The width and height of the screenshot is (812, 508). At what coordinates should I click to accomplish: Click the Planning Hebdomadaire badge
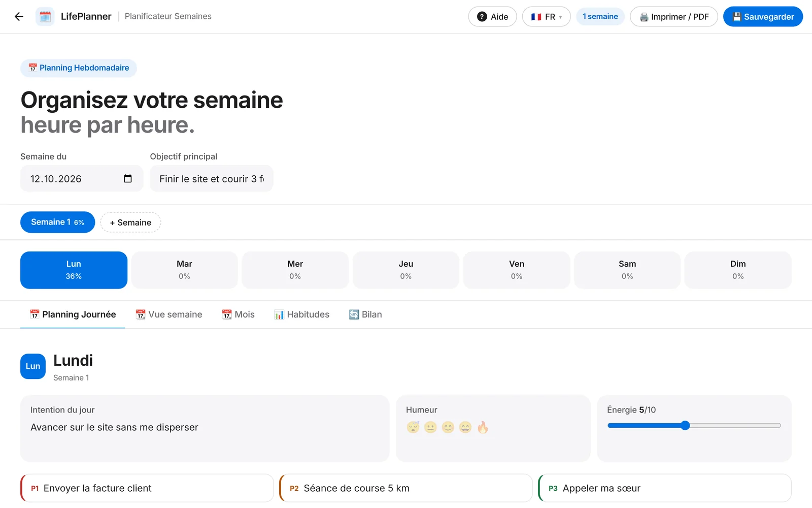[x=79, y=68]
